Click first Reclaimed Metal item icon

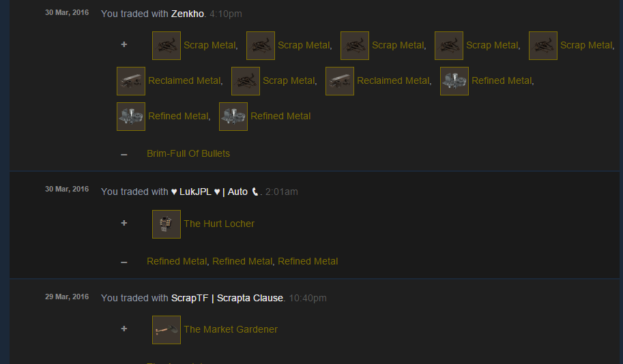(131, 81)
